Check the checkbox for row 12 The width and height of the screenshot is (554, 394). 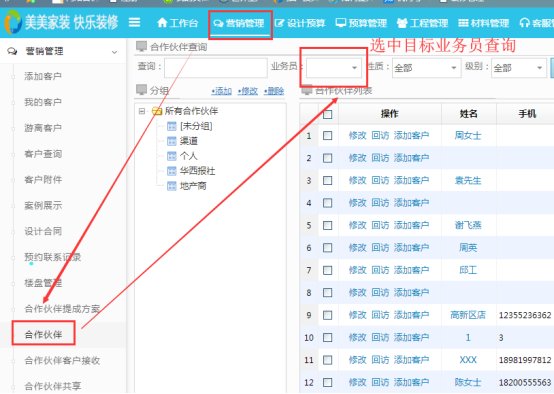tap(328, 382)
